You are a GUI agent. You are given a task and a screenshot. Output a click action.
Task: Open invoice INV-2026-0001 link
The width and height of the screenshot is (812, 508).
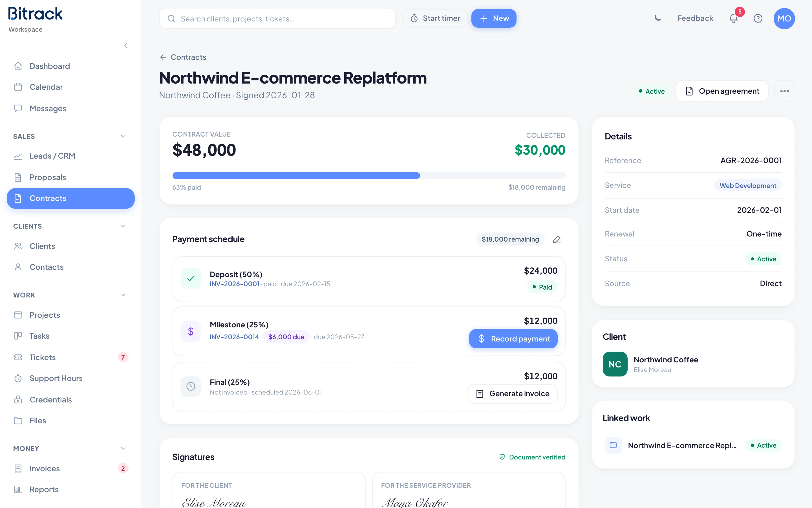point(235,284)
